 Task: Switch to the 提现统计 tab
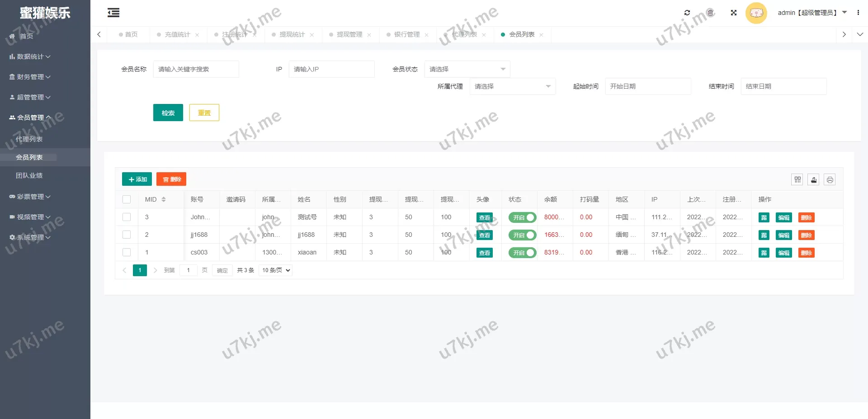(x=292, y=34)
